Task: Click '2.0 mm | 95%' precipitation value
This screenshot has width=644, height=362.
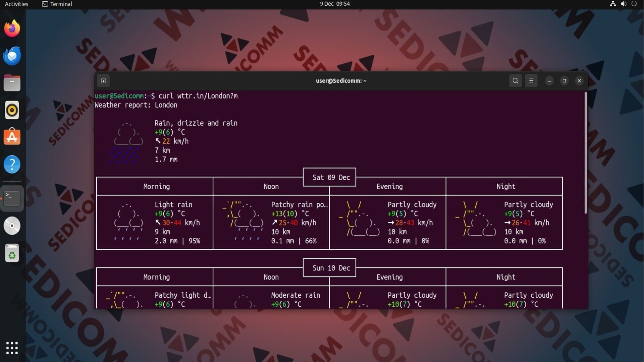Action: point(177,241)
